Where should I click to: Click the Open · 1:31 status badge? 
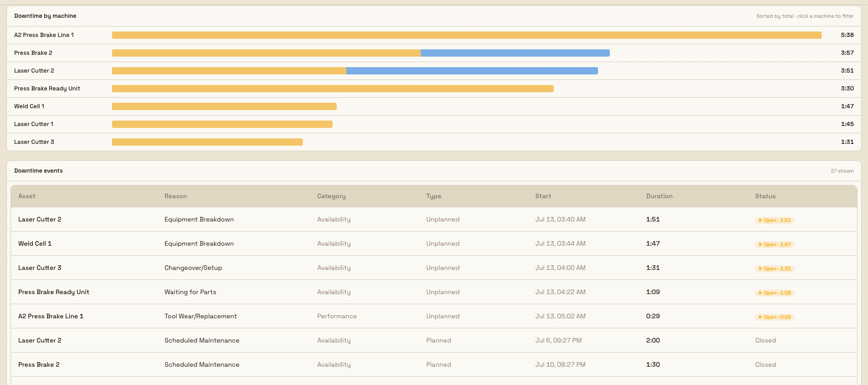tap(774, 269)
